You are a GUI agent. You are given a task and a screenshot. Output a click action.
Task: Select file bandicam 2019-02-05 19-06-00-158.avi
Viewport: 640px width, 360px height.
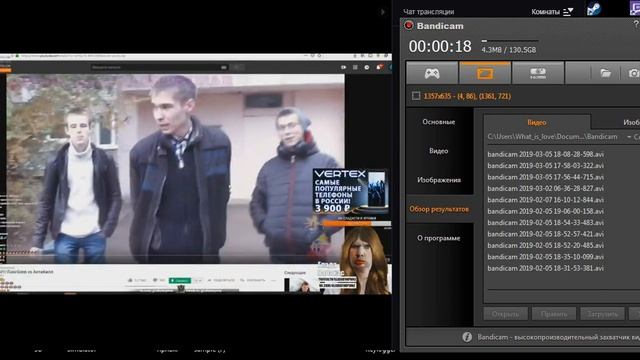(x=545, y=211)
